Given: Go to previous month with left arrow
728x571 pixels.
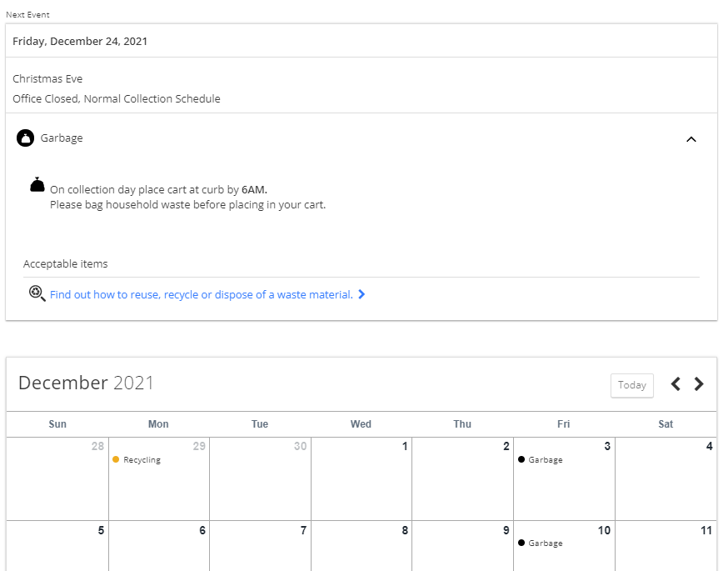Looking at the screenshot, I should coord(676,384).
